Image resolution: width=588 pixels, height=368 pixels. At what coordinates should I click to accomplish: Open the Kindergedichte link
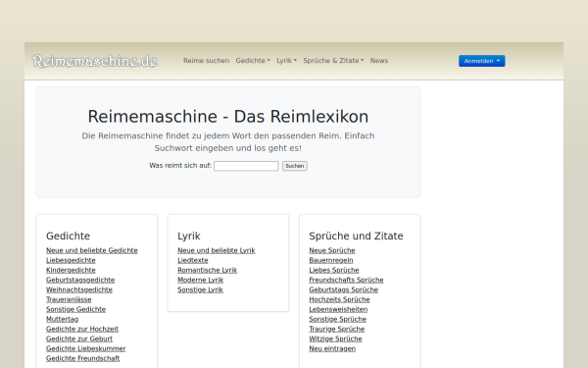tap(71, 270)
